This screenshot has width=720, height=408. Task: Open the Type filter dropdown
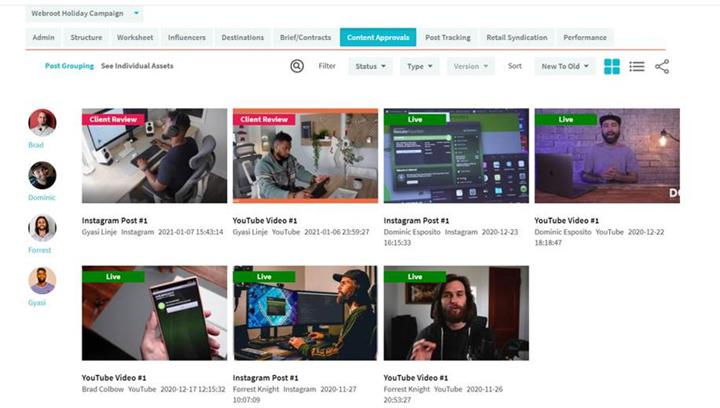tap(420, 66)
